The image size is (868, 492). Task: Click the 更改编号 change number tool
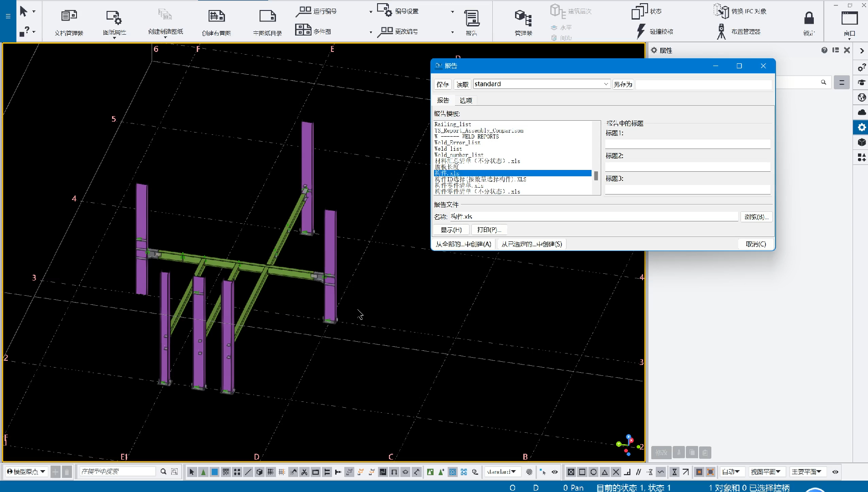coord(398,31)
